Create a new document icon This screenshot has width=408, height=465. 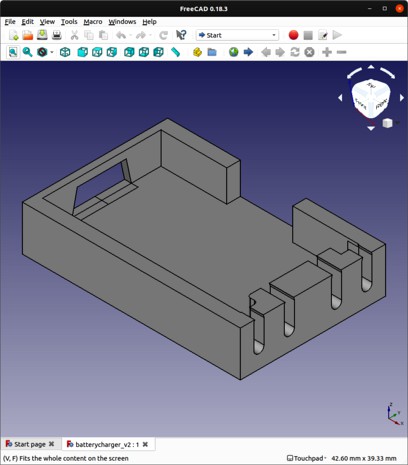(x=13, y=35)
